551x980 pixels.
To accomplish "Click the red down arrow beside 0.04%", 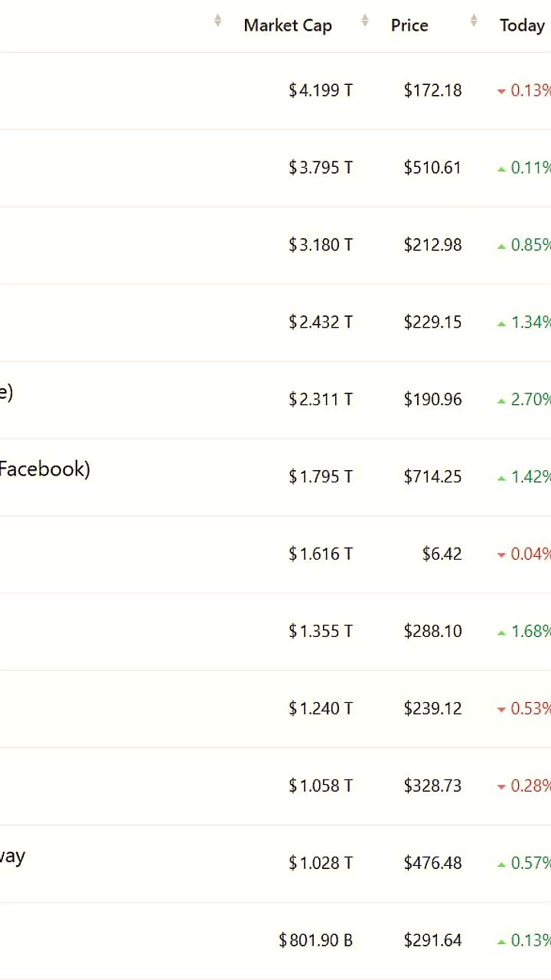I will click(501, 555).
